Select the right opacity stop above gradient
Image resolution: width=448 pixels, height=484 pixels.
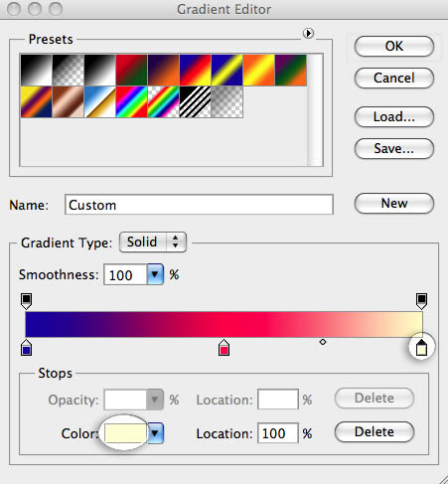coord(421,301)
